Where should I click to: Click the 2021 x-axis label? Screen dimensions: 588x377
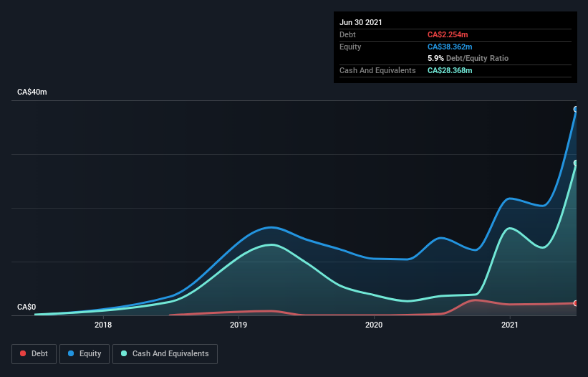coord(510,325)
